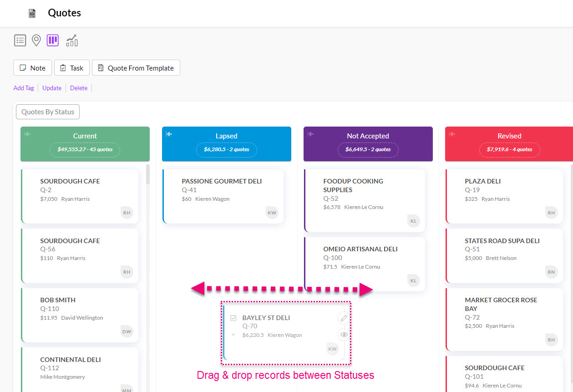Click KW avatar on Passione Gourmet Deli
573x392 pixels.
[x=272, y=213]
